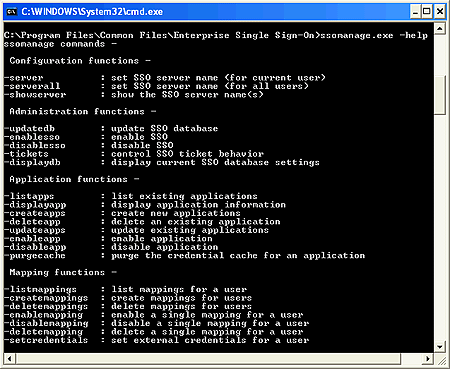Click the '-enablesso' command text

[x=32, y=137]
